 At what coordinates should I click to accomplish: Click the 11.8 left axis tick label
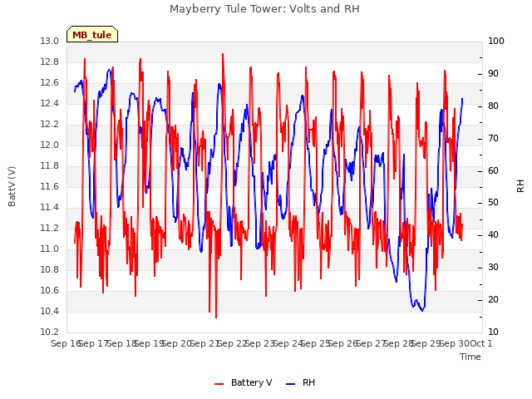(x=50, y=166)
